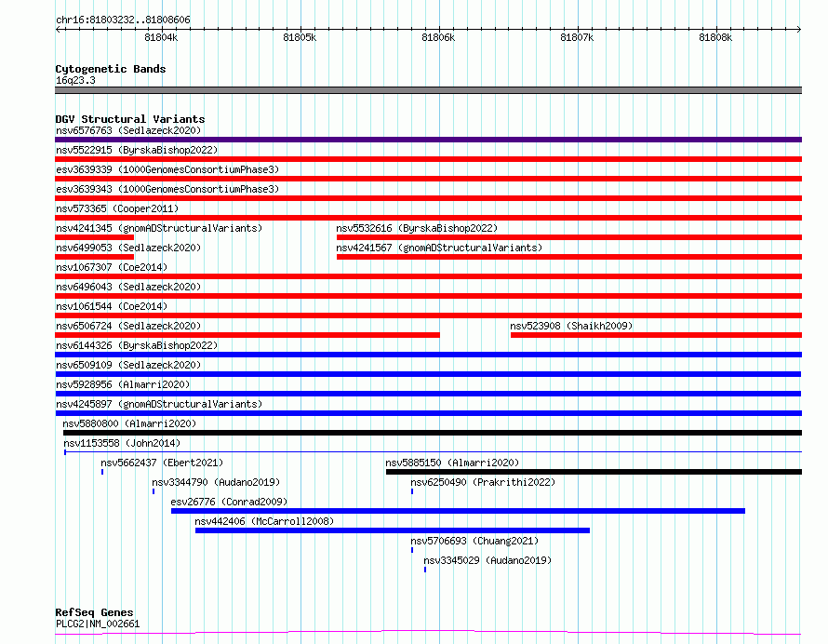Click the nsv5532616 (ByrskaBishop2022) label

tap(417, 228)
